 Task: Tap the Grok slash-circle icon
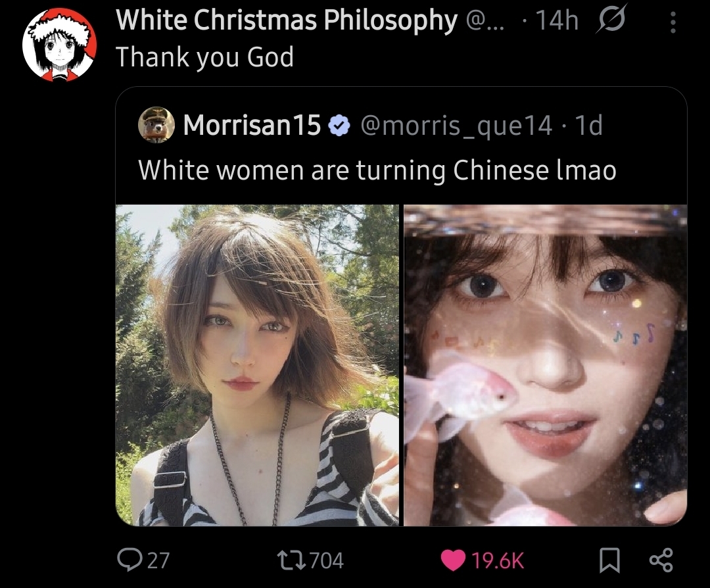pyautogui.click(x=611, y=19)
